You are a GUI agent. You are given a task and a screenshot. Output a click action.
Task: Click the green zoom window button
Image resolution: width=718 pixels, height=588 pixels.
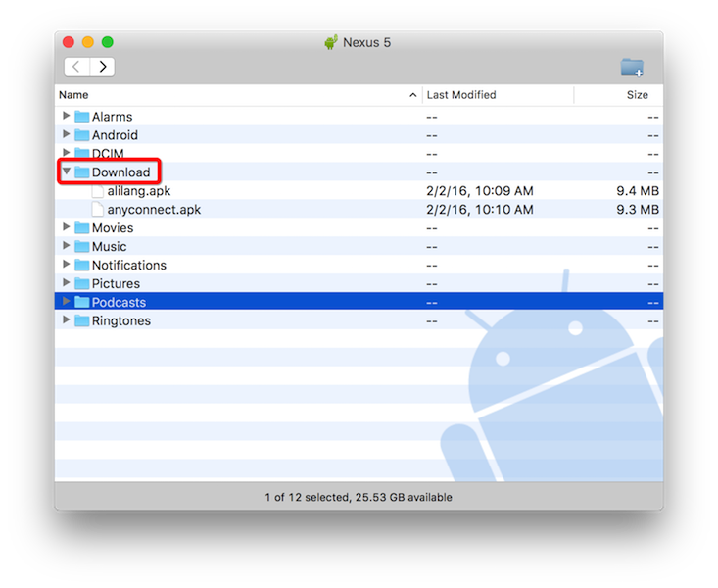point(108,42)
